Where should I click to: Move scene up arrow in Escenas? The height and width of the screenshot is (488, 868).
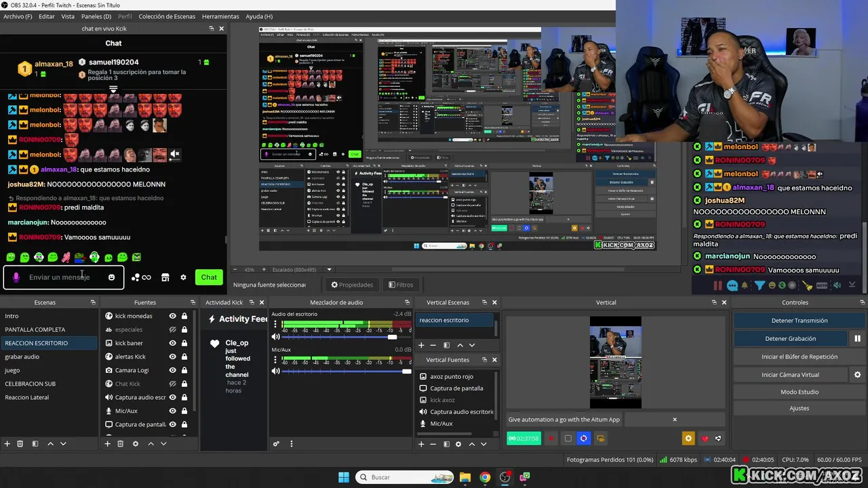pos(50,444)
